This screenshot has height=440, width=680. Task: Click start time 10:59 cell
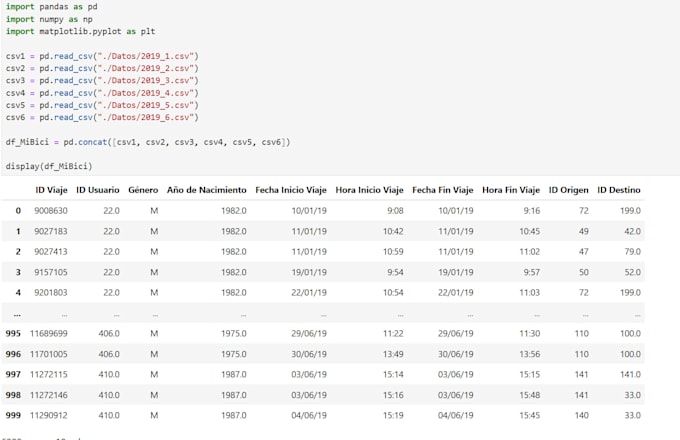click(x=393, y=251)
